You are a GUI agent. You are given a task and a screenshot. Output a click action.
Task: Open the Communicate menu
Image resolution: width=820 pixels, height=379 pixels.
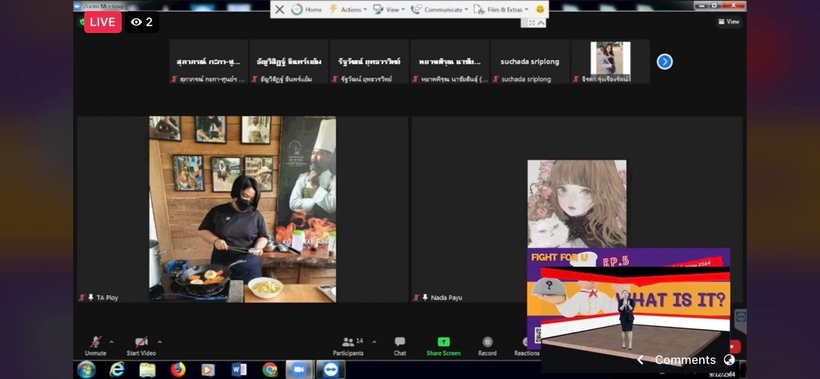coord(439,9)
